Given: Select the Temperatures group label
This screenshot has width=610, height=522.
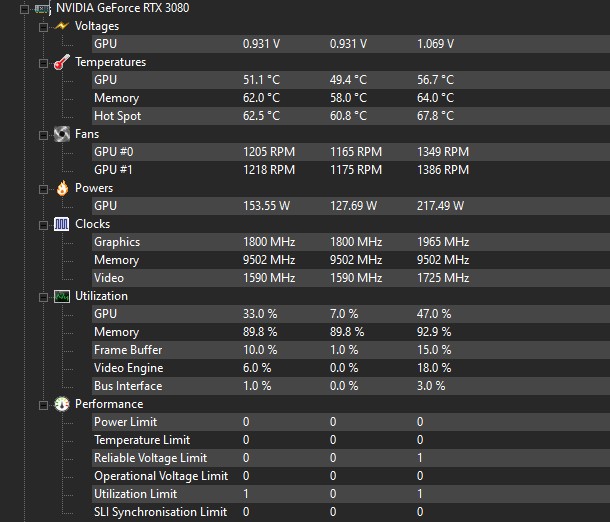Looking at the screenshot, I should pyautogui.click(x=110, y=62).
